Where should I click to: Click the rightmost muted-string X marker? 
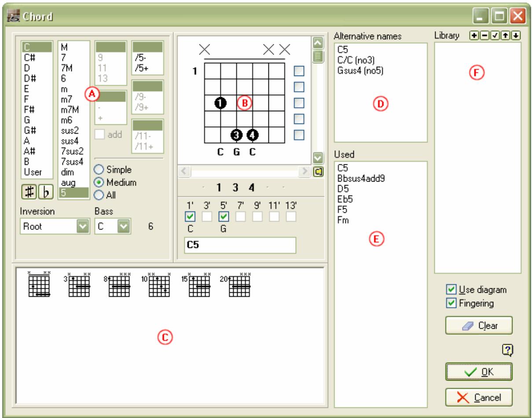click(x=285, y=50)
